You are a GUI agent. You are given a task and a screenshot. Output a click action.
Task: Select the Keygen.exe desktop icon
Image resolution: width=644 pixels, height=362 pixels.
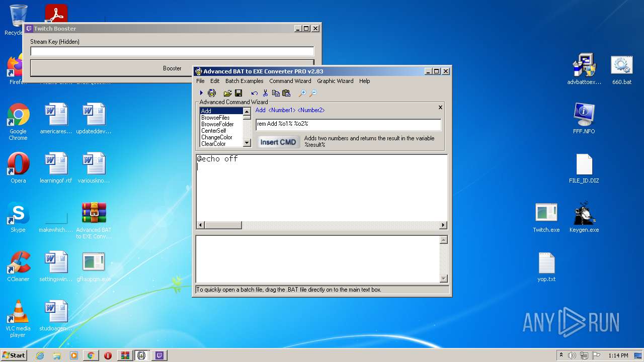[x=584, y=217]
